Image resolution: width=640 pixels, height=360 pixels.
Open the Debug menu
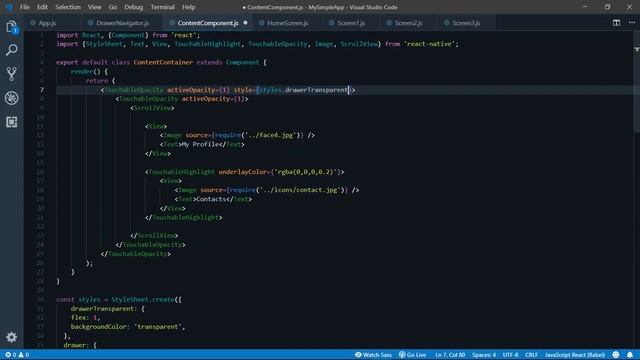(133, 7)
